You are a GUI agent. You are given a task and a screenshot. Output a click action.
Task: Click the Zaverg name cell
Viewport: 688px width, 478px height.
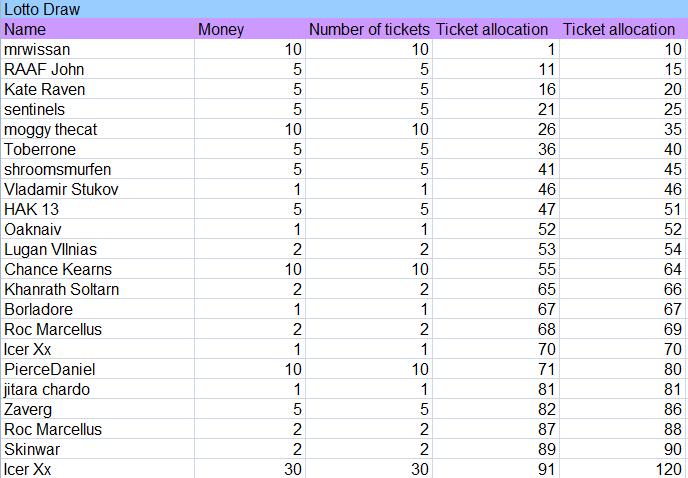[x=30, y=410]
